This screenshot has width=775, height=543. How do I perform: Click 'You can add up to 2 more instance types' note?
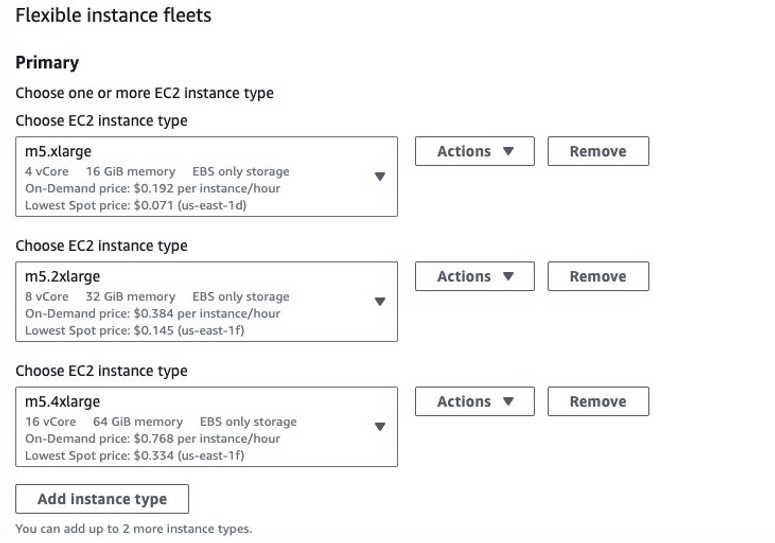133,529
